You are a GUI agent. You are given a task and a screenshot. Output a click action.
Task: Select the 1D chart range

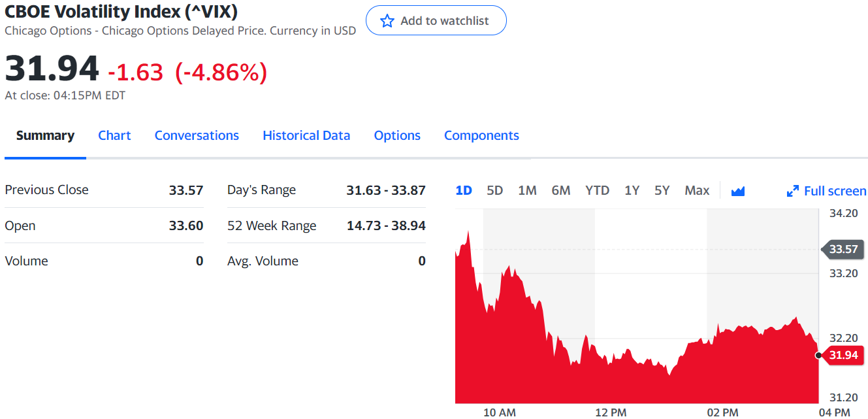pyautogui.click(x=464, y=190)
